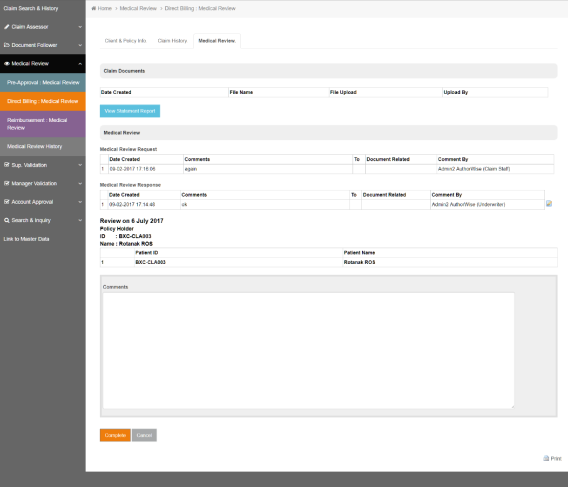This screenshot has height=487, width=568.
Task: Open Link to Master Data
Action: coord(26,239)
